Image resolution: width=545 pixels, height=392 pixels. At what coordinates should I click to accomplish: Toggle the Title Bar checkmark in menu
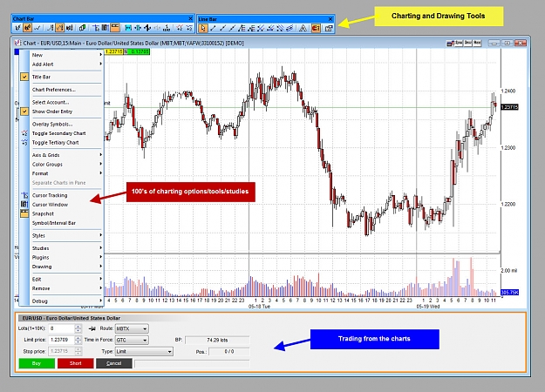click(24, 77)
